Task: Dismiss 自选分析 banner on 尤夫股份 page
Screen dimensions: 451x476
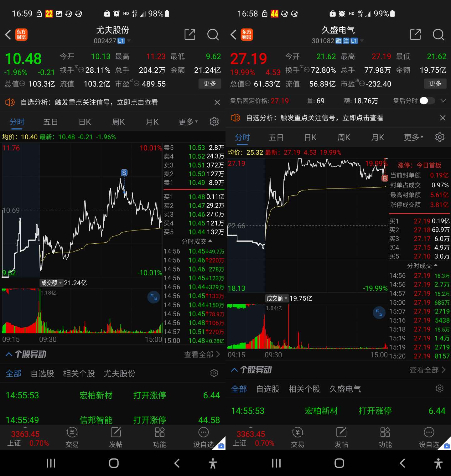Action: click(x=217, y=102)
